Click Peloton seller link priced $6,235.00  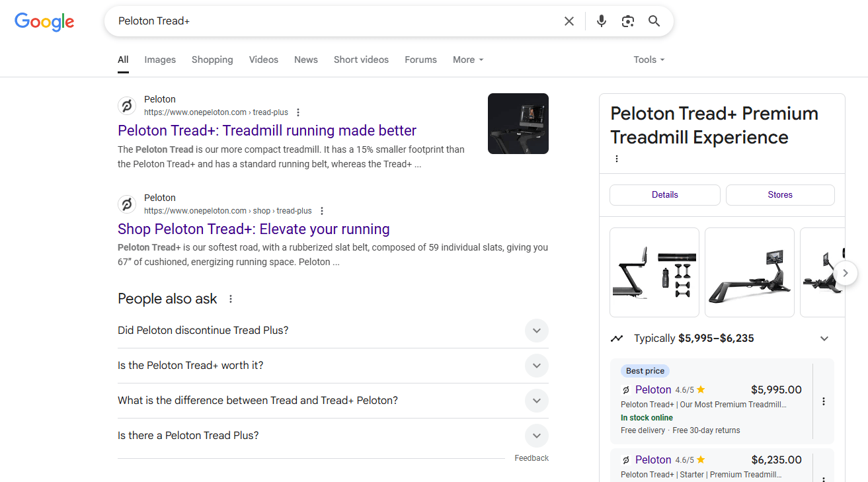[x=653, y=460]
